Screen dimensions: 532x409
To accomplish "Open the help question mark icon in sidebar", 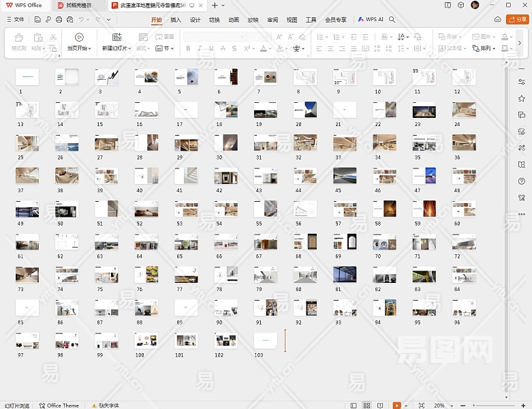I will pyautogui.click(x=522, y=181).
